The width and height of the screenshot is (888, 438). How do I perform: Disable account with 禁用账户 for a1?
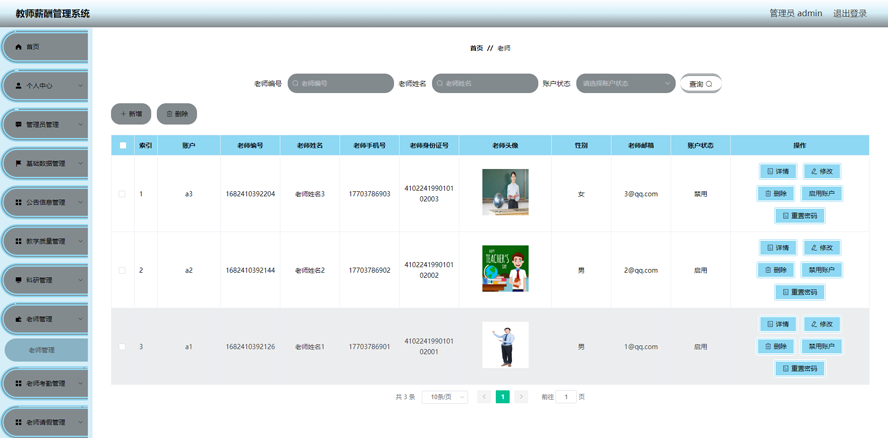click(822, 346)
